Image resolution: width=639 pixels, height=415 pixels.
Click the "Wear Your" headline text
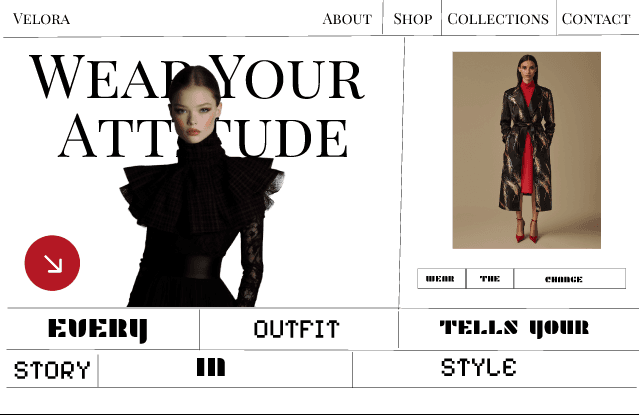pyautogui.click(x=197, y=77)
